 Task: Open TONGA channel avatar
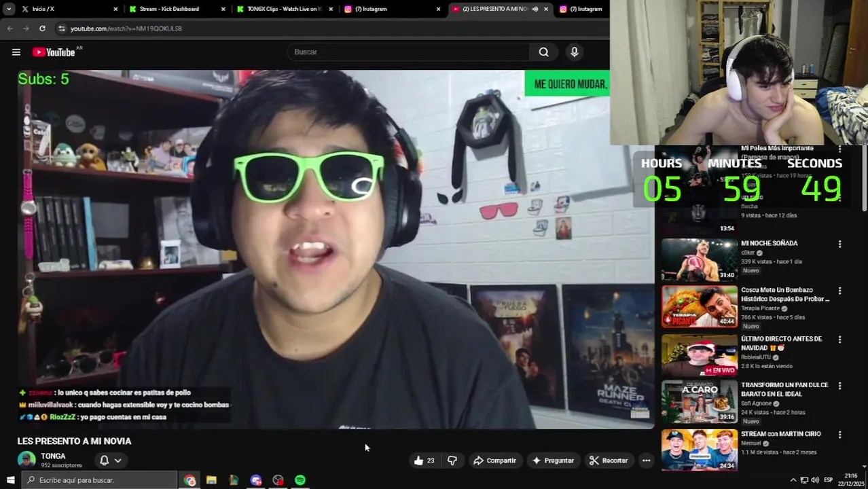(x=26, y=460)
